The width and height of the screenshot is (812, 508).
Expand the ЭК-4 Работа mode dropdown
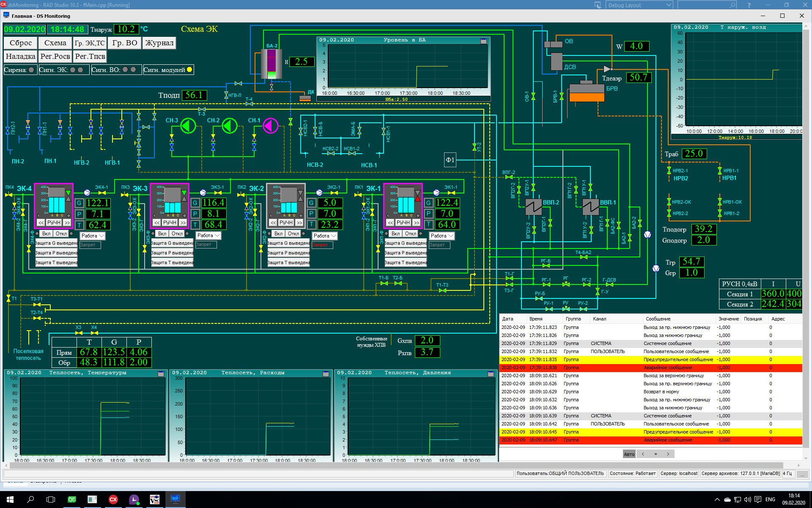(x=101, y=236)
